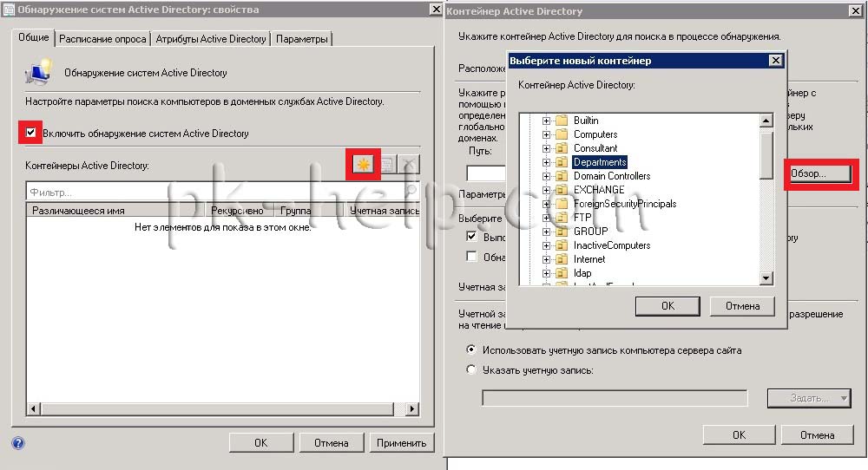The width and height of the screenshot is (868, 470).
Task: Click the Departments folder icon
Action: (x=562, y=161)
